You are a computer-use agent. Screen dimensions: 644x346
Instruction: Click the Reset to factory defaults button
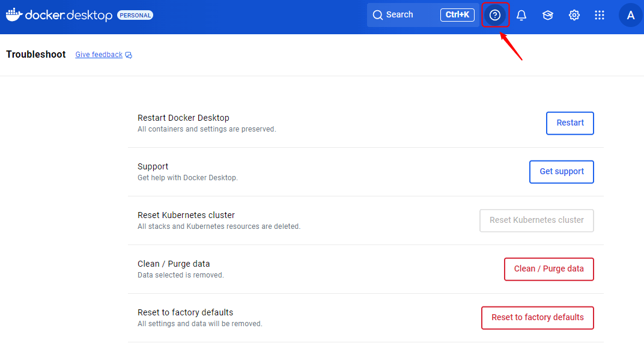[537, 318]
